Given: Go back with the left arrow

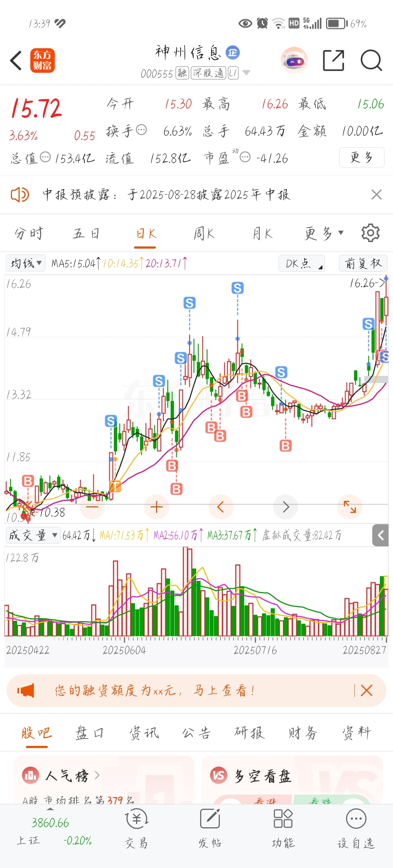Looking at the screenshot, I should click(x=16, y=60).
